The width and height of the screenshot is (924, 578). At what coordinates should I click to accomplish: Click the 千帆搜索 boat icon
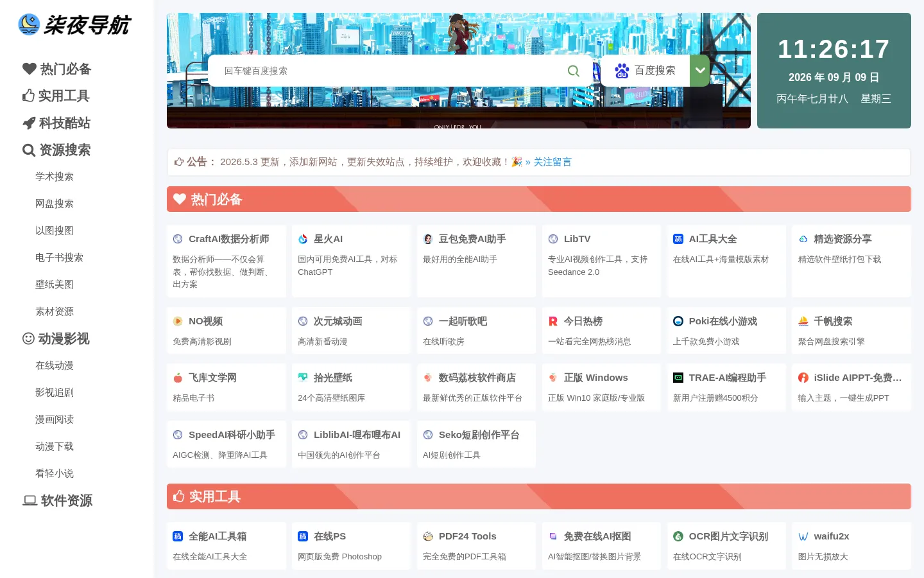tap(803, 321)
